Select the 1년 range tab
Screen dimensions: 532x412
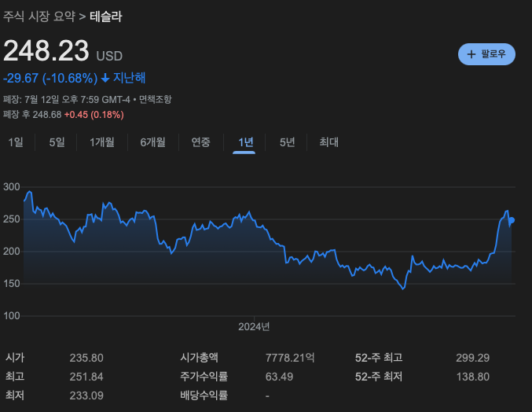pyautogui.click(x=246, y=142)
